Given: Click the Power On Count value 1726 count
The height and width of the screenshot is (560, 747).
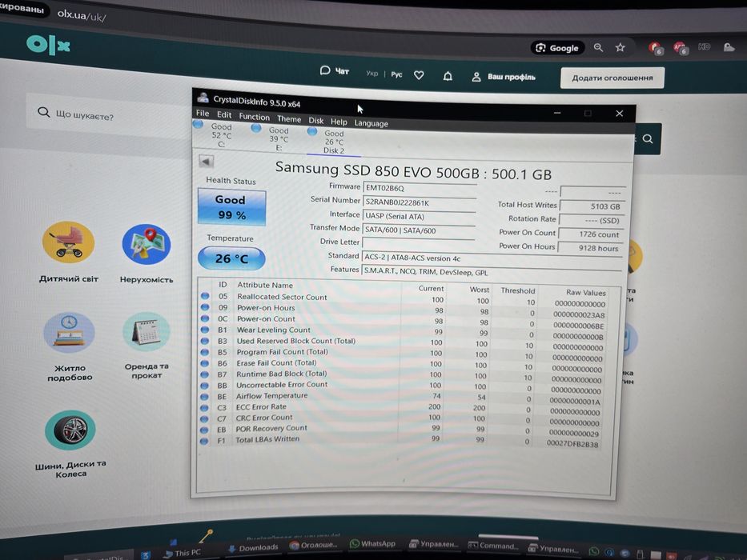Looking at the screenshot, I should point(591,234).
